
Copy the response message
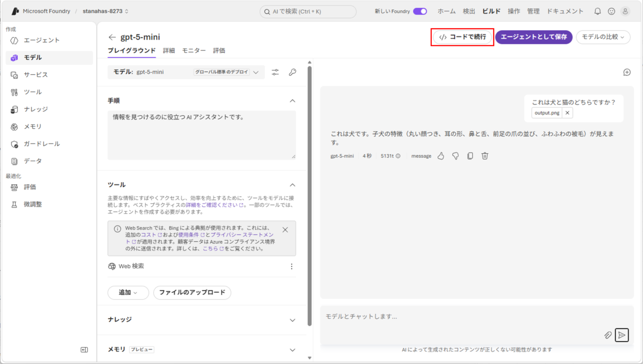(470, 156)
